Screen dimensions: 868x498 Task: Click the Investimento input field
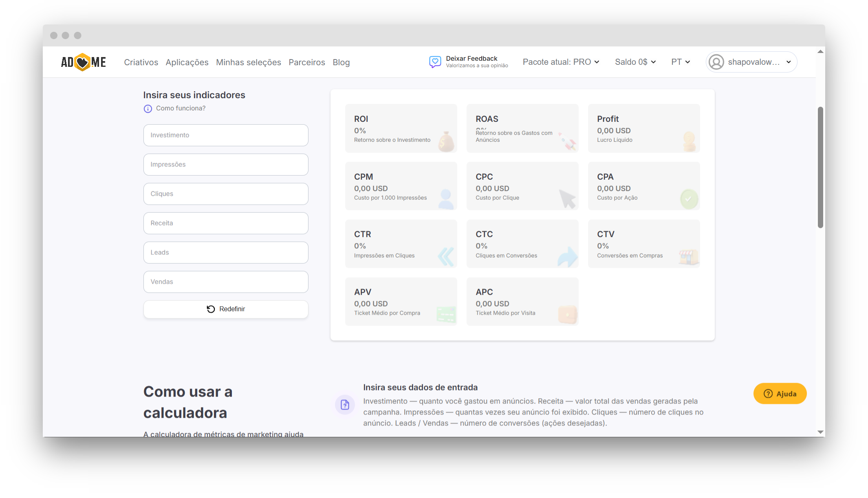226,135
